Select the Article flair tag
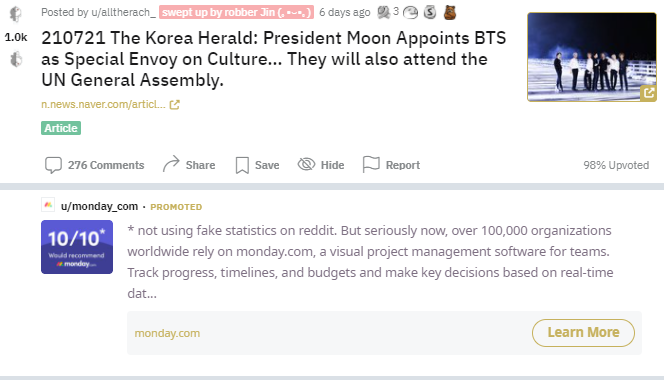The height and width of the screenshot is (380, 664). 61,128
